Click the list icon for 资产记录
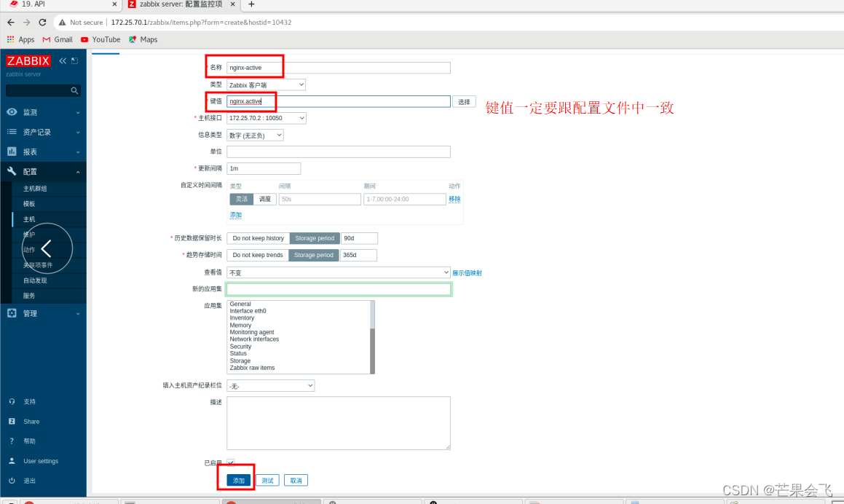The height and width of the screenshot is (504, 844). [x=12, y=132]
